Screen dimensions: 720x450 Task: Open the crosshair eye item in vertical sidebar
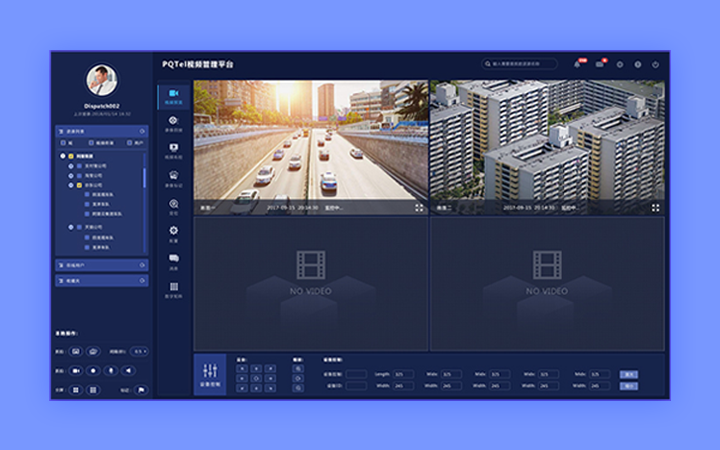tap(174, 124)
